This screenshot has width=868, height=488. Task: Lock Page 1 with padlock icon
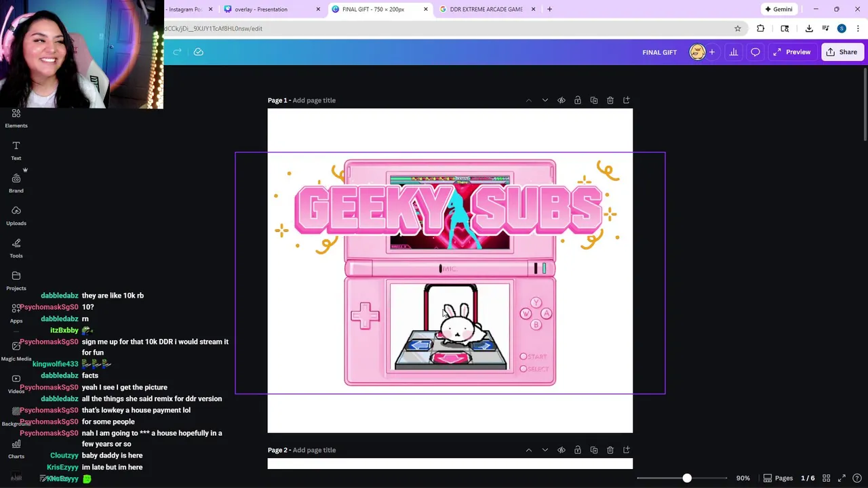[578, 100]
